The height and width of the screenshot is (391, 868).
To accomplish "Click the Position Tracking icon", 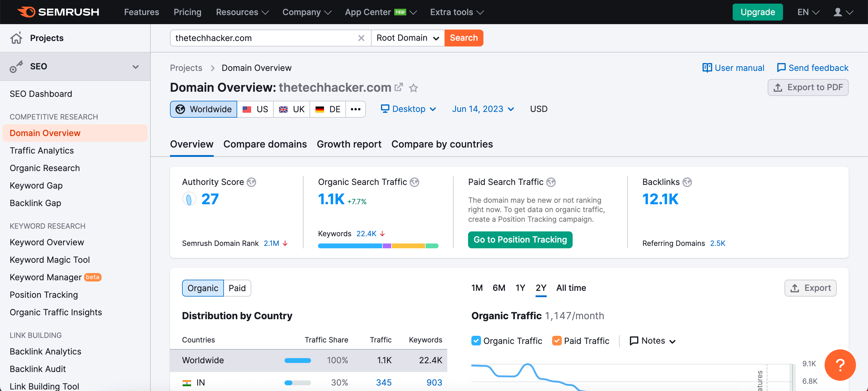I will [x=44, y=294].
